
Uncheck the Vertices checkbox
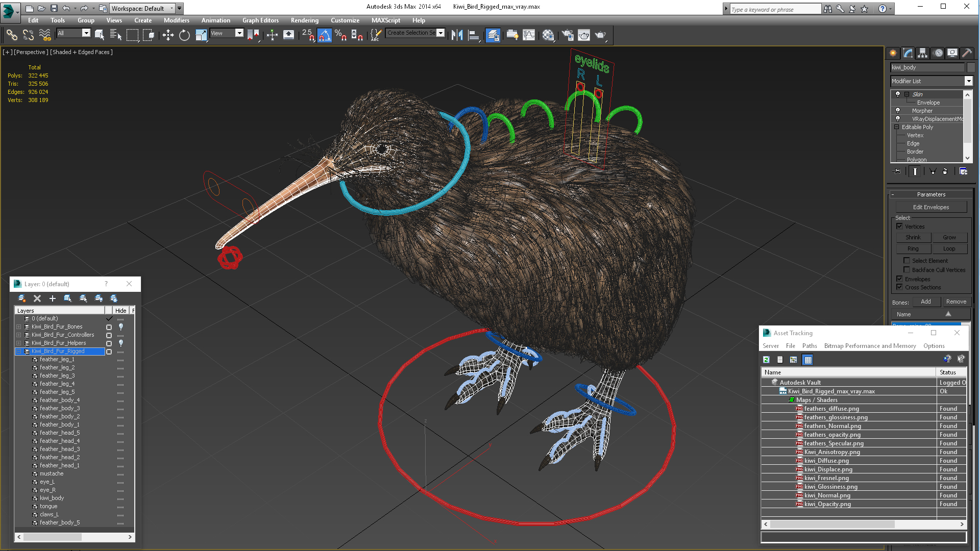click(x=900, y=227)
